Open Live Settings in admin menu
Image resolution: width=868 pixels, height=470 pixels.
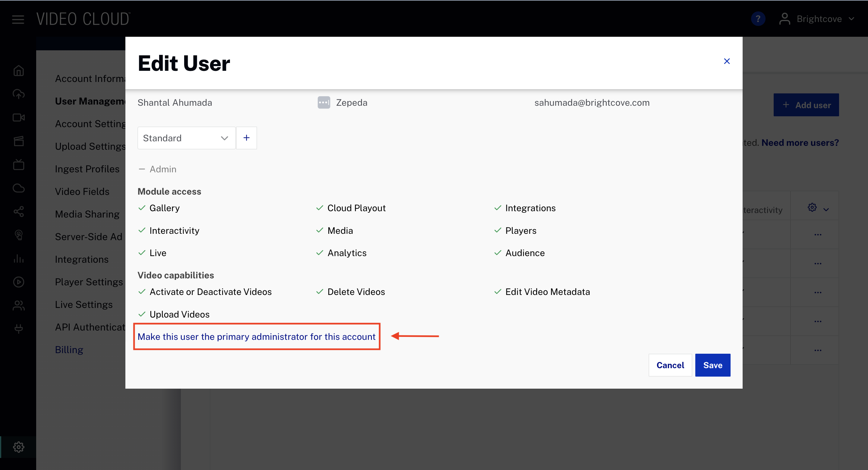pyautogui.click(x=83, y=304)
